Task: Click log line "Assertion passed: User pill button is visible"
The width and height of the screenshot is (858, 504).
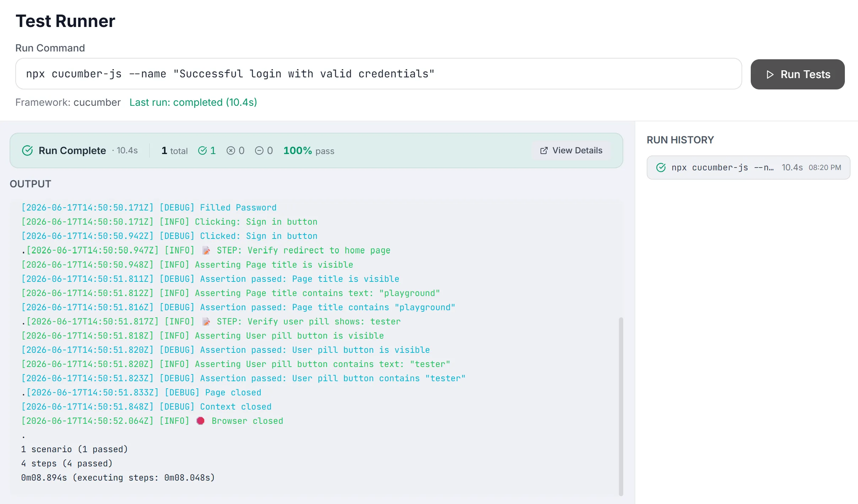Action: (x=226, y=350)
